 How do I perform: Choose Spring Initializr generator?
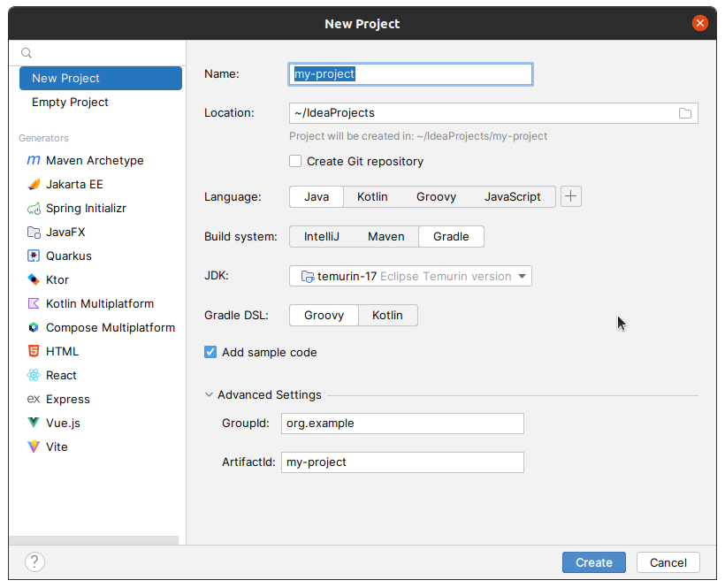pyautogui.click(x=86, y=209)
